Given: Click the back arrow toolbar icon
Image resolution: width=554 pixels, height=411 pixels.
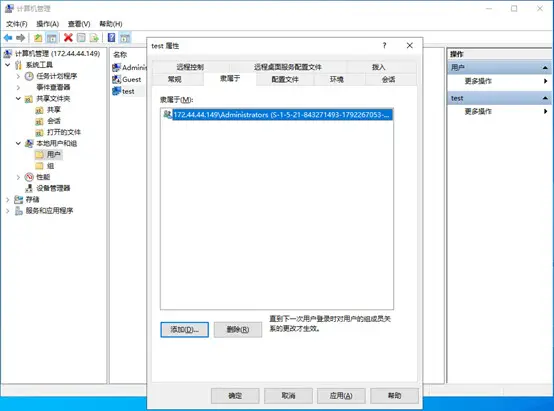Looking at the screenshot, I should 8,37.
